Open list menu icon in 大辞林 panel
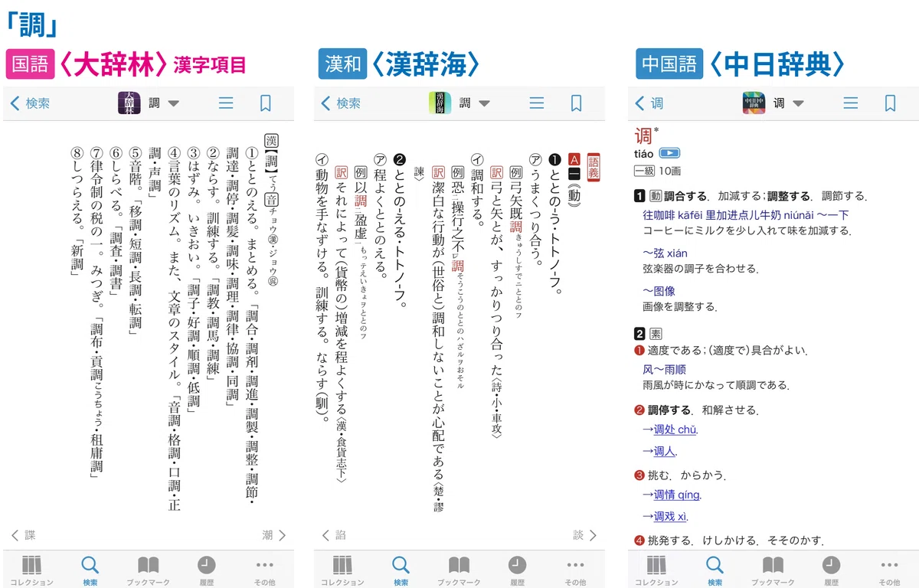The height and width of the screenshot is (588, 919). tap(226, 103)
